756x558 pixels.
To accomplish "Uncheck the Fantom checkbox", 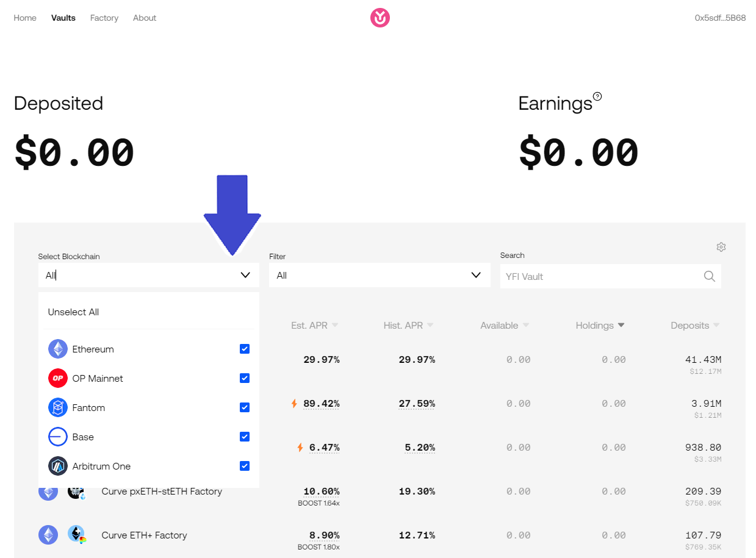I will click(245, 407).
